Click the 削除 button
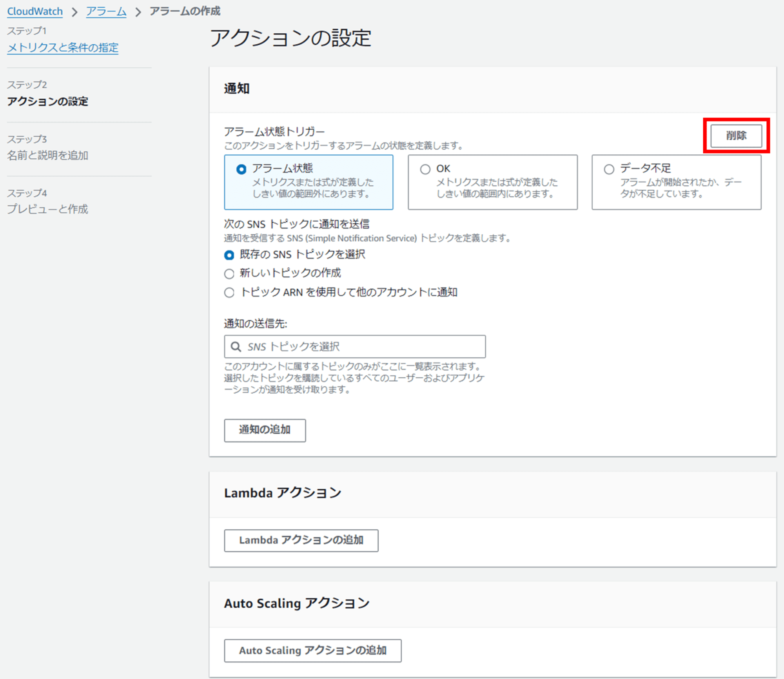Image resolution: width=784 pixels, height=679 pixels. point(736,136)
